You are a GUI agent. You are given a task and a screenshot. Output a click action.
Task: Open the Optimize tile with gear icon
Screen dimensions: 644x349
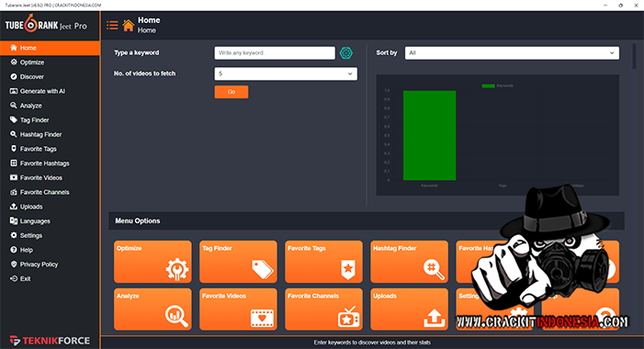(x=153, y=262)
